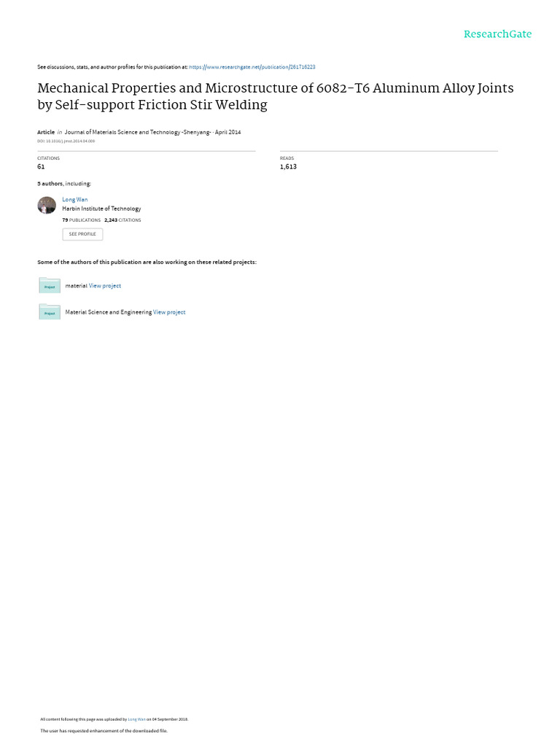Open View project link for material
Image resolution: width=560 pixels, height=747 pixels.
[105, 286]
